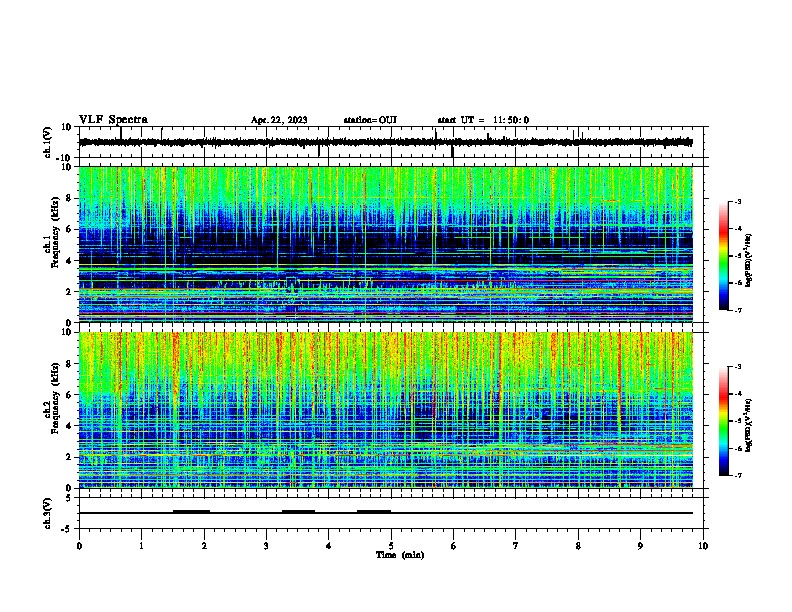
Task: Click the ch.3 pulse bar between 3 and 4 min
Action: pyautogui.click(x=299, y=512)
